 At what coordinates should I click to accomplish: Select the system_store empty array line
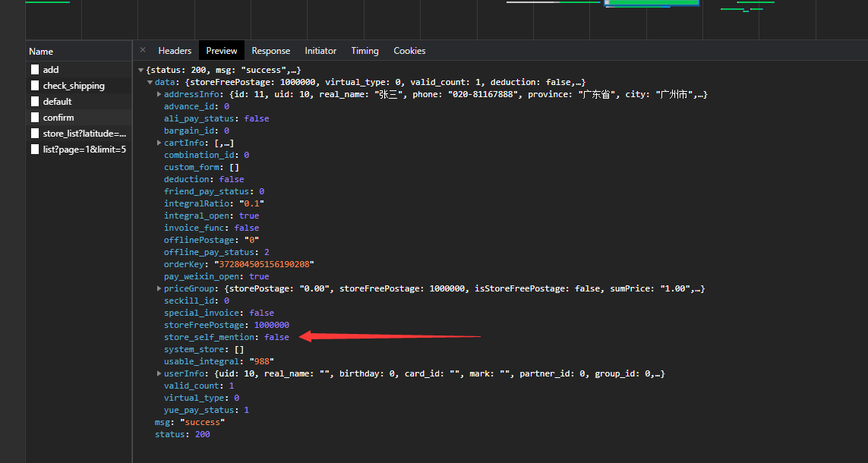tap(204, 350)
